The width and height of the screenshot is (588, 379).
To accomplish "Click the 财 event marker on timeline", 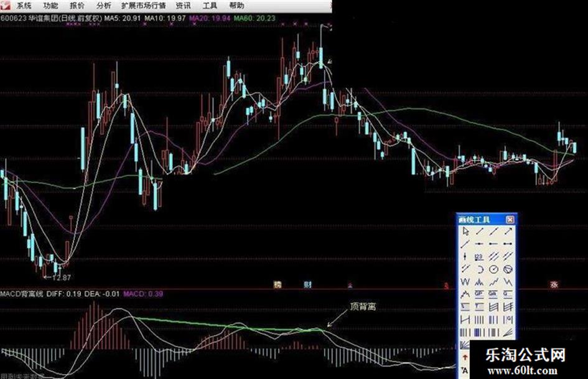I will [x=307, y=285].
